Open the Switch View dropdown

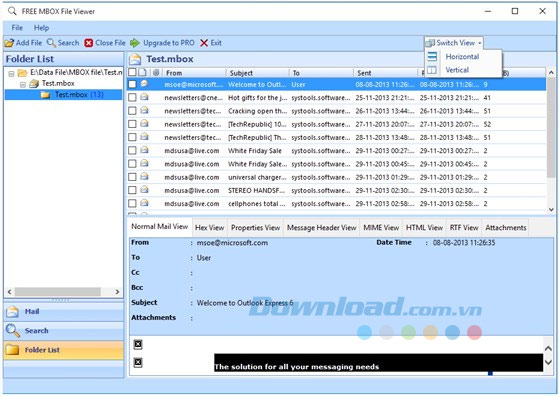(454, 43)
